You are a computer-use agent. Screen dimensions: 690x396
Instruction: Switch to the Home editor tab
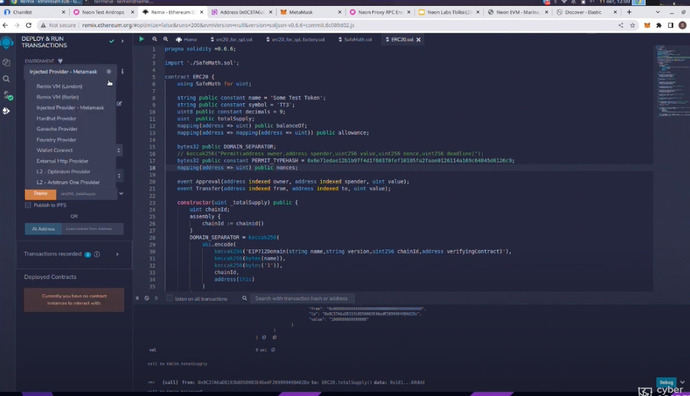(187, 40)
